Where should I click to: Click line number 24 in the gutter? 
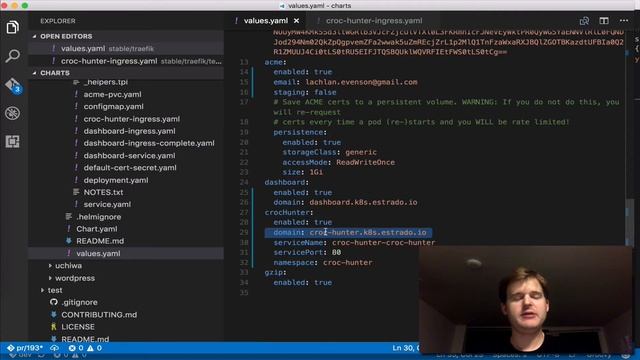point(244,182)
